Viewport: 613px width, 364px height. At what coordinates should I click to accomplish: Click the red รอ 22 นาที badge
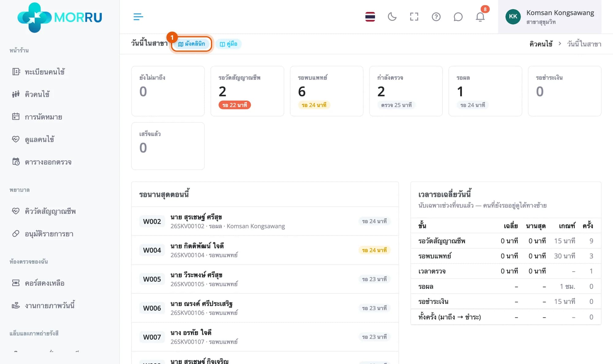tap(235, 105)
